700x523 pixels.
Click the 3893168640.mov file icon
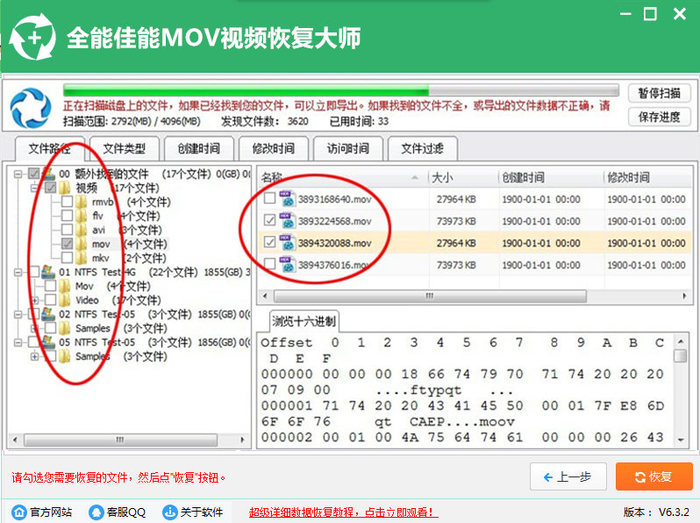coord(288,199)
